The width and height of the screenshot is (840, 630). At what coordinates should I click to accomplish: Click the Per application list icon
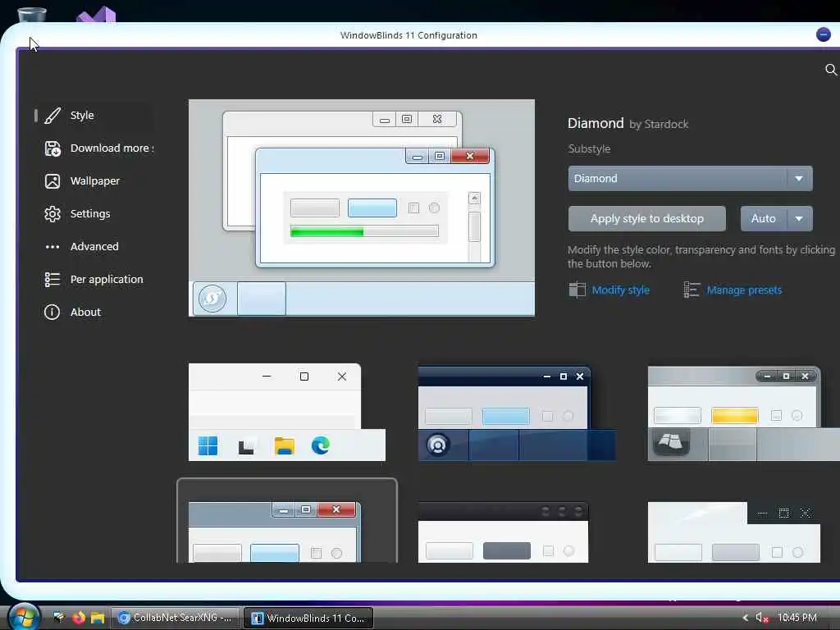[52, 279]
